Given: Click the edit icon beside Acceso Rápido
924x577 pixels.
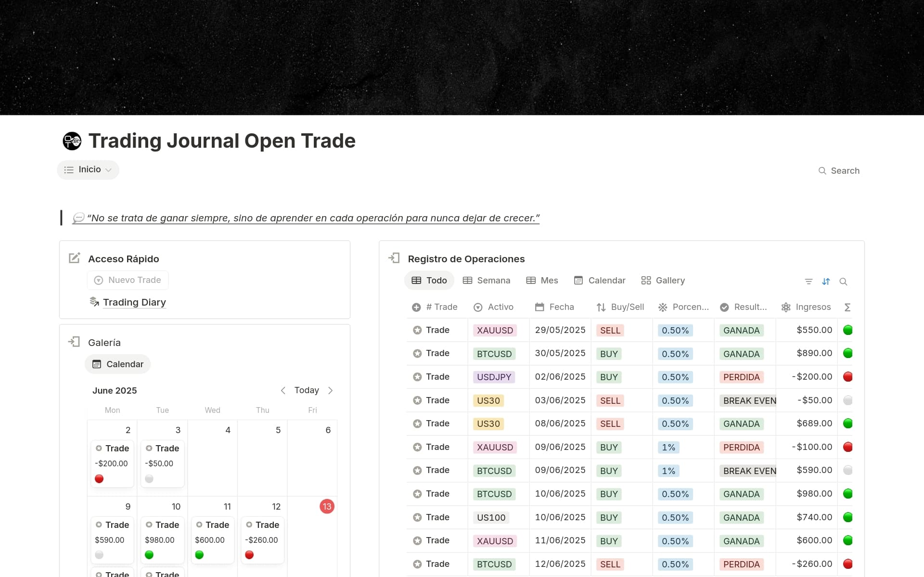Looking at the screenshot, I should click(74, 258).
